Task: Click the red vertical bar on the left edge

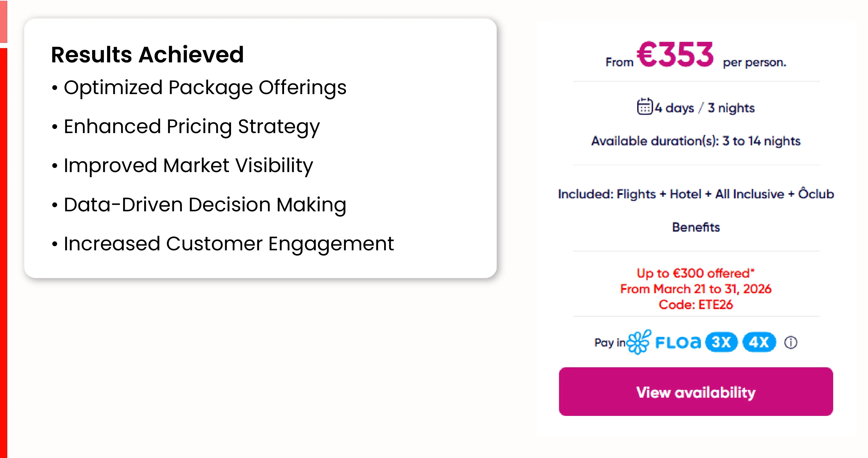Action: click(3, 236)
